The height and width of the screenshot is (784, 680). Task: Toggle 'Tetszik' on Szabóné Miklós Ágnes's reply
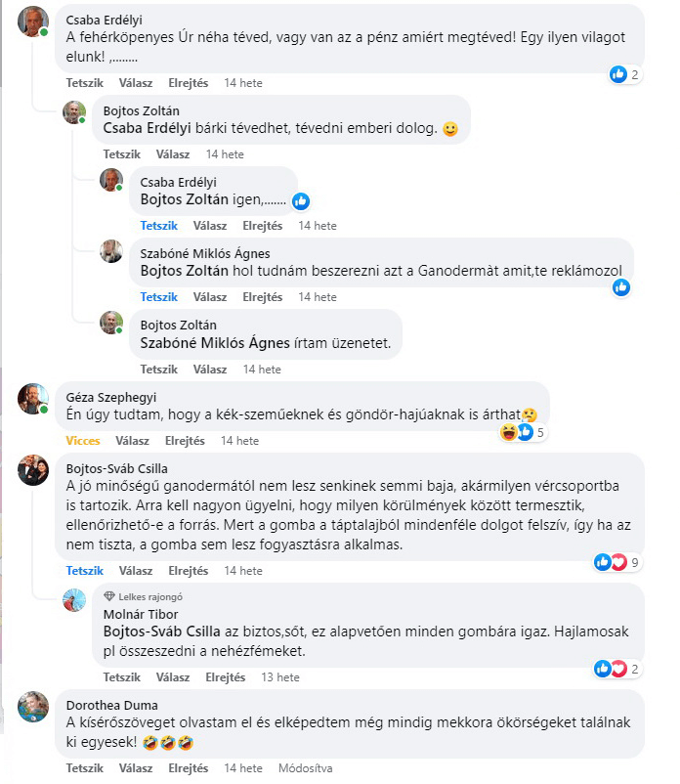[159, 297]
